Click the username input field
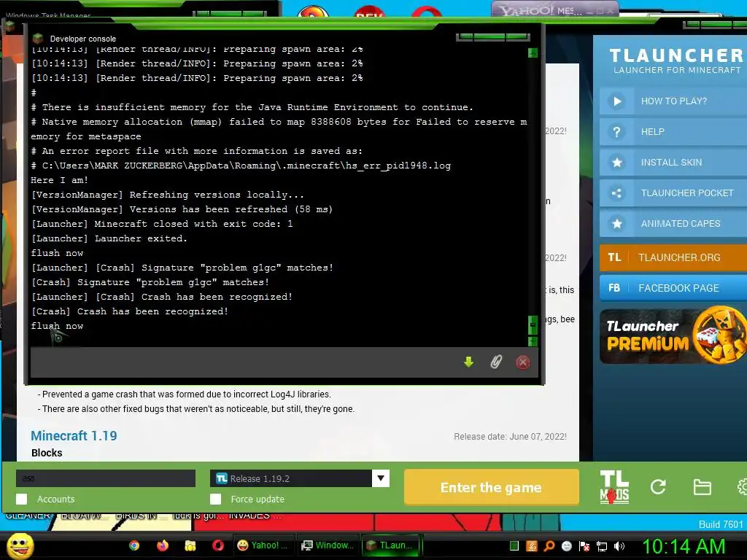 pyautogui.click(x=106, y=478)
